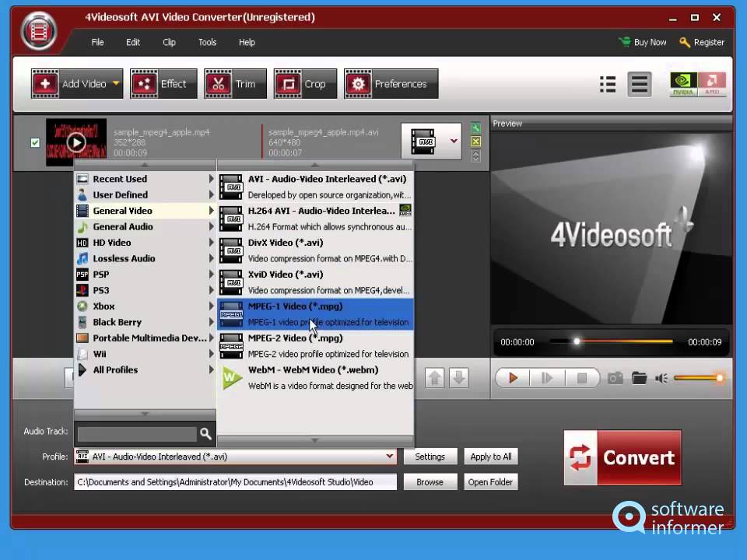Click the profile search input field
Viewport: 747px width, 560px height.
137,434
